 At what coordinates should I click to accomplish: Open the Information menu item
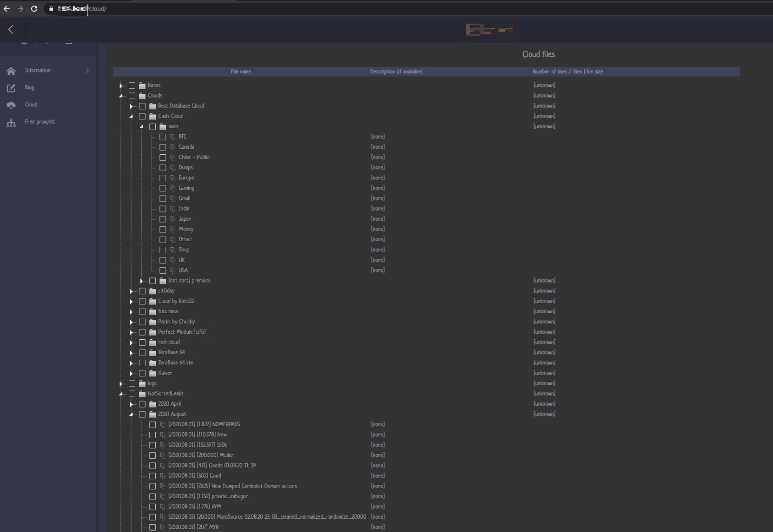(x=38, y=71)
